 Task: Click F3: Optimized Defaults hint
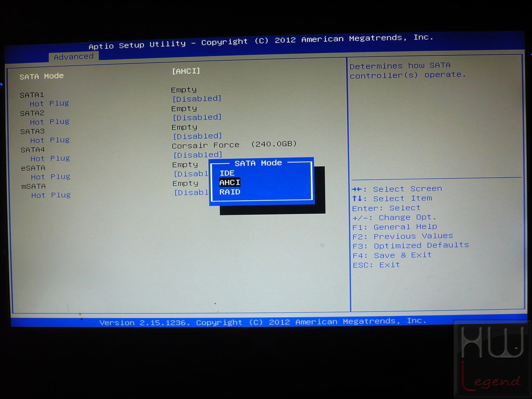tap(411, 246)
